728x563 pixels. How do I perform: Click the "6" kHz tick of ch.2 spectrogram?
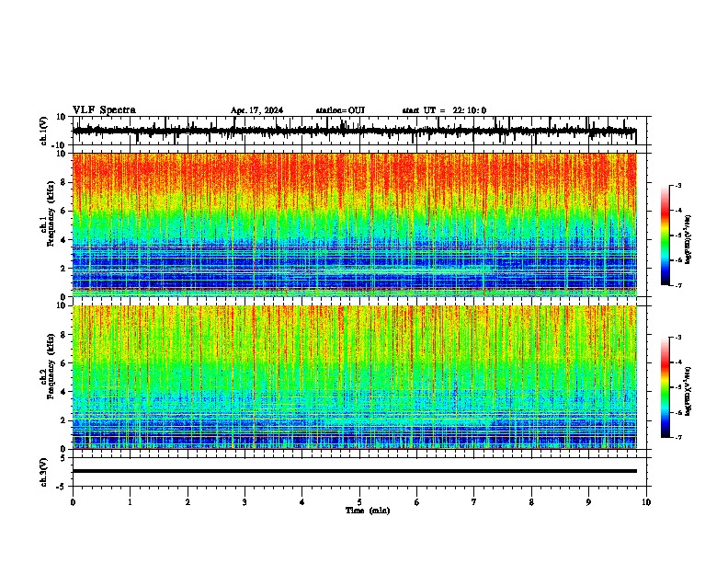[63, 363]
